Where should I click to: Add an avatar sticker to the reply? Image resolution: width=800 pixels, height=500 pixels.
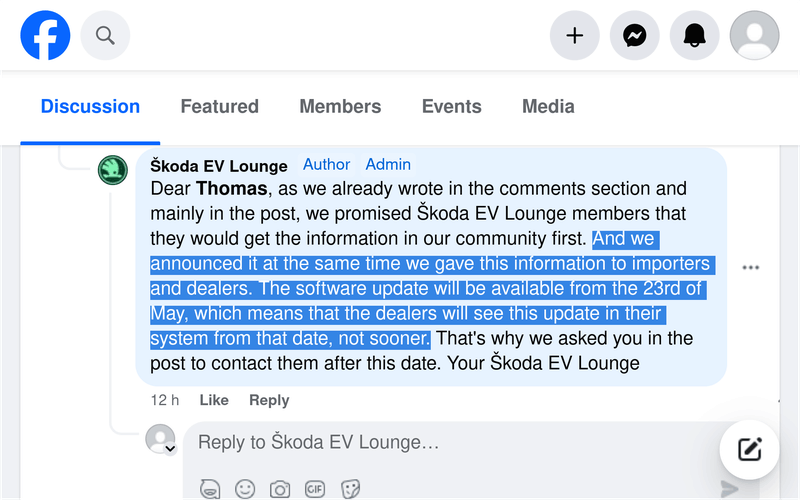pos(210,489)
